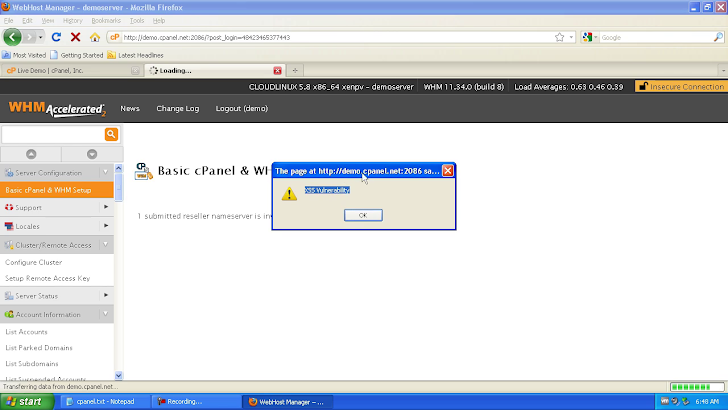
Task: Open List Subdomains
Action: (x=32, y=363)
